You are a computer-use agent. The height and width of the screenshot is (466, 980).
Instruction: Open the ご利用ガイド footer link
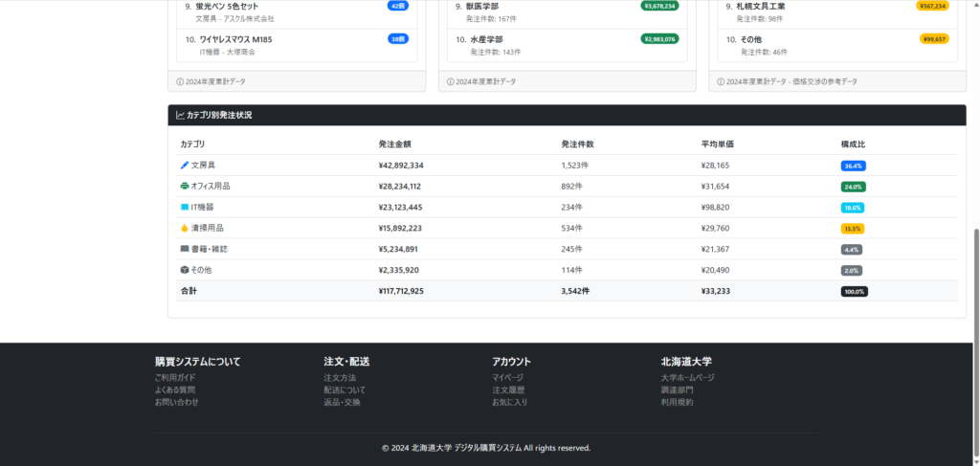(175, 378)
